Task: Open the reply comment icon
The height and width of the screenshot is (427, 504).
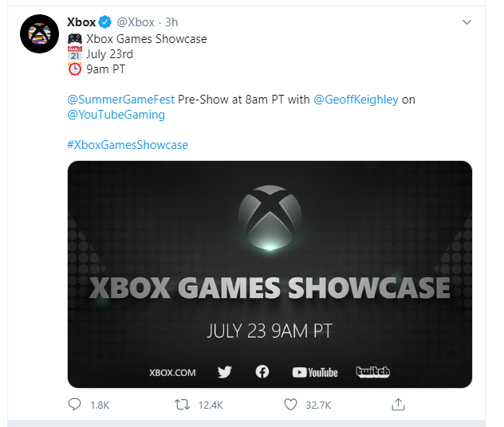Action: click(75, 405)
